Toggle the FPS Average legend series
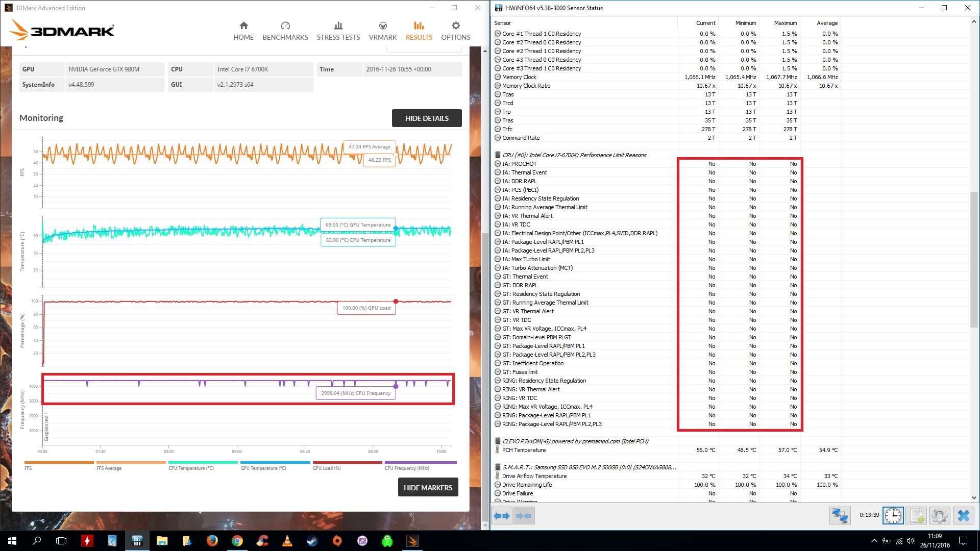Viewport: 980px width, 551px height. (x=131, y=466)
